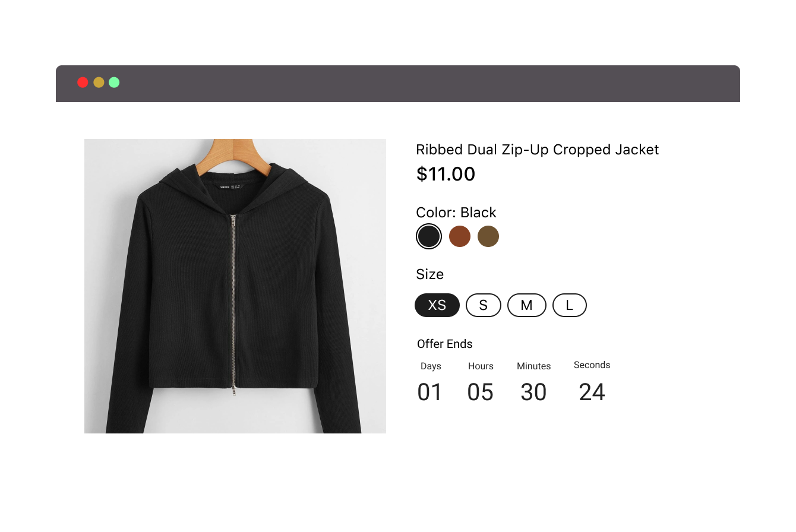Pick size L
Image resolution: width=796 pixels, height=532 pixels.
coord(570,305)
